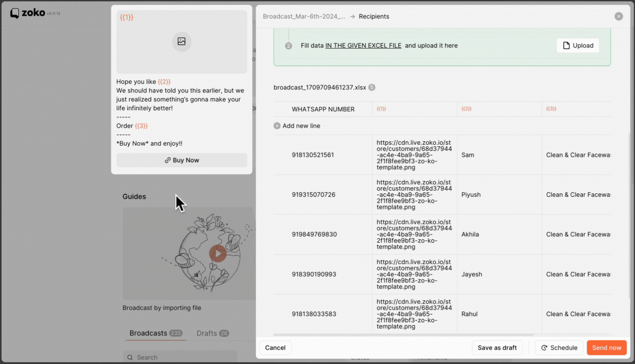Screen dimensions: 635x364
Task: Click the {{2}} column header
Action: (466, 109)
